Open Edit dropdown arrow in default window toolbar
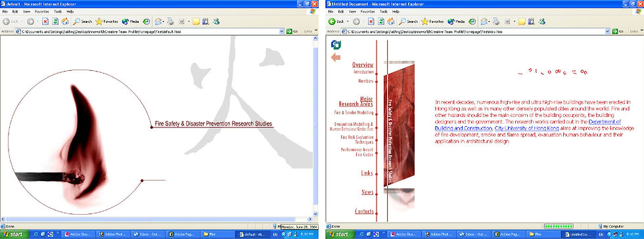This screenshot has height=239, width=644. (189, 22)
